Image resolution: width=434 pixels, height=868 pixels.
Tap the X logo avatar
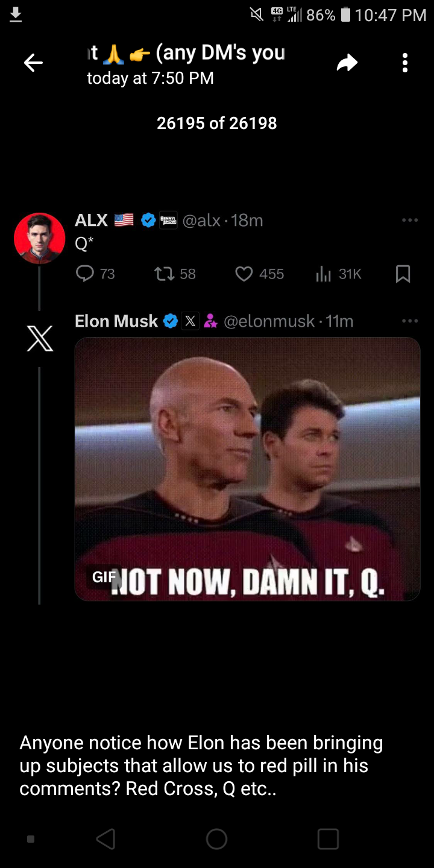click(x=39, y=339)
